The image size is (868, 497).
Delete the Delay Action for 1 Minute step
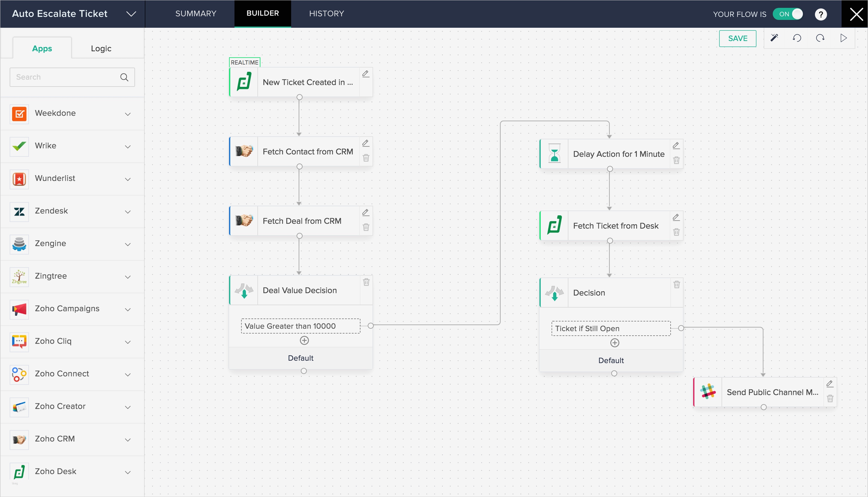676,160
